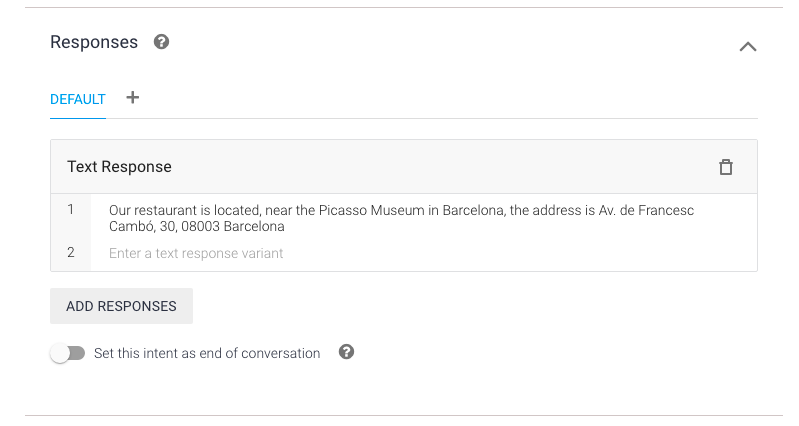The width and height of the screenshot is (799, 426).
Task: Click the blue underline beneath DEFAULT tab
Action: tap(77, 118)
